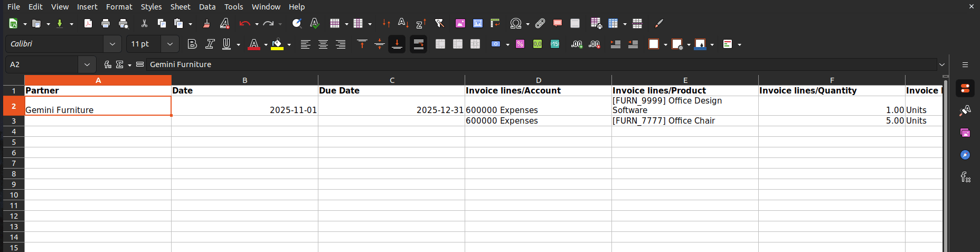This screenshot has height=252, width=980.
Task: Sort Descending with the Z-A icon
Action: click(421, 23)
